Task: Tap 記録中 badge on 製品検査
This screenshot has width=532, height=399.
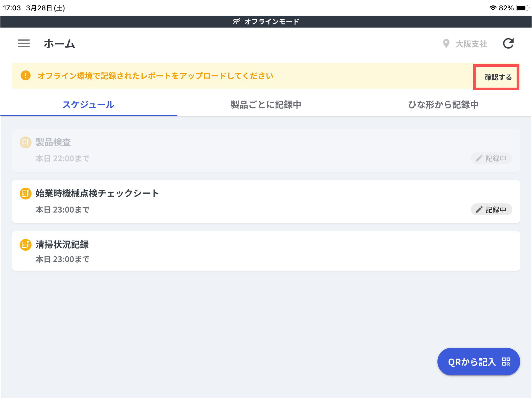Action: (x=491, y=158)
